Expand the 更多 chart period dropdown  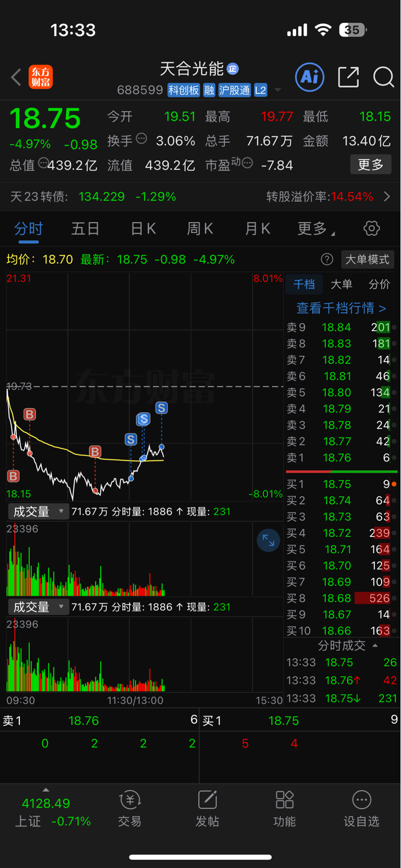coord(316,228)
